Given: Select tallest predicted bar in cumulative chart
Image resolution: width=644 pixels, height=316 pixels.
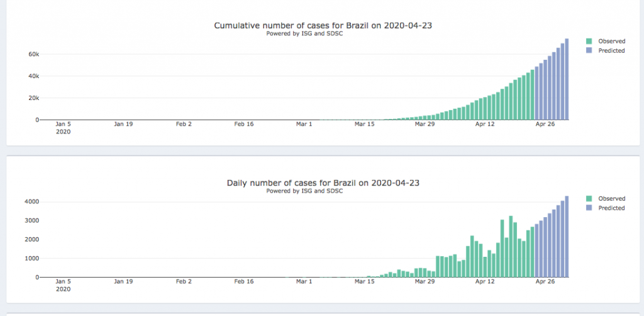Looking at the screenshot, I should click(567, 79).
